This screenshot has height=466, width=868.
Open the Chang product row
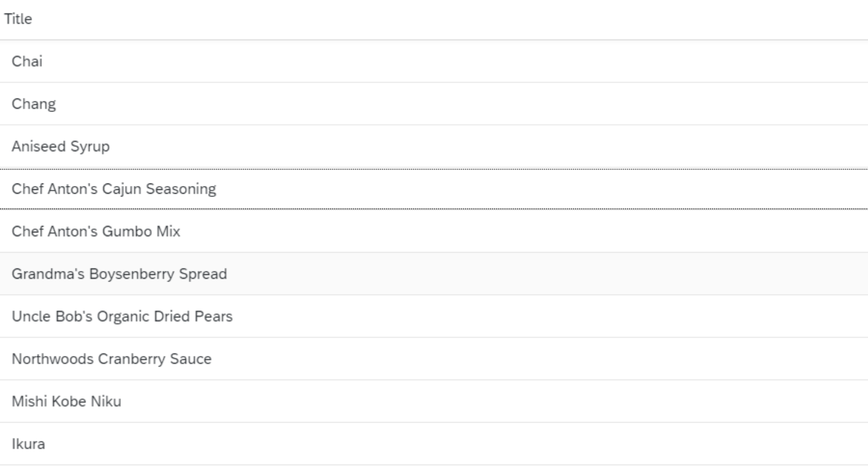[434, 104]
